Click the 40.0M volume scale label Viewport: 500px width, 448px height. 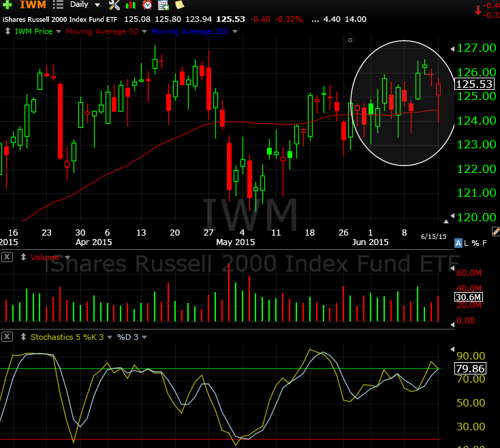[469, 289]
